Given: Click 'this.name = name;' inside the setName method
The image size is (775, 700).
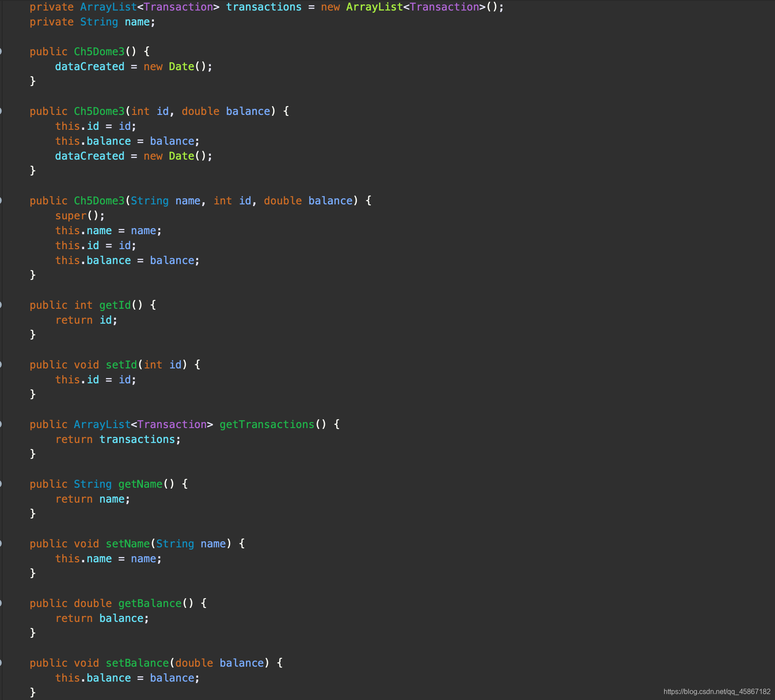Looking at the screenshot, I should coord(109,559).
